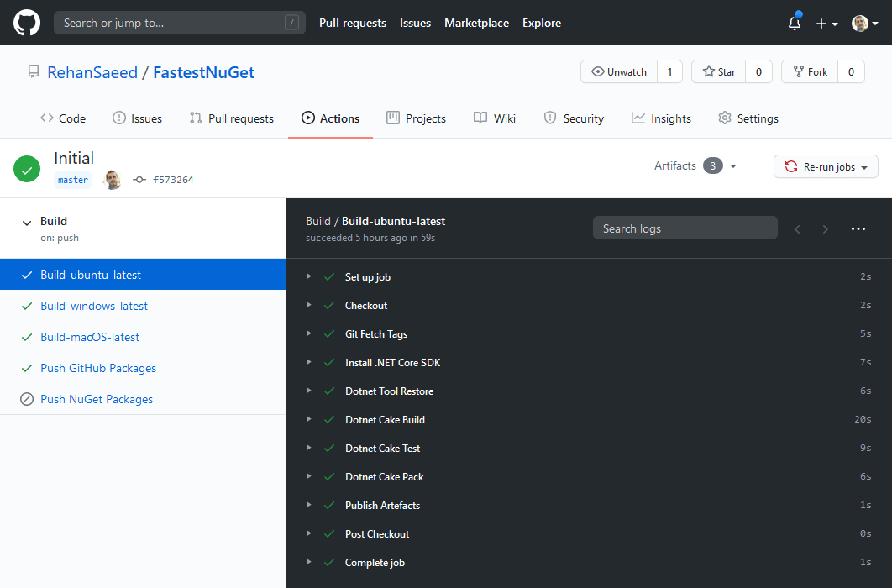The height and width of the screenshot is (588, 892).
Task: Click the repository book icon beside RehanSaeed
Action: point(34,71)
